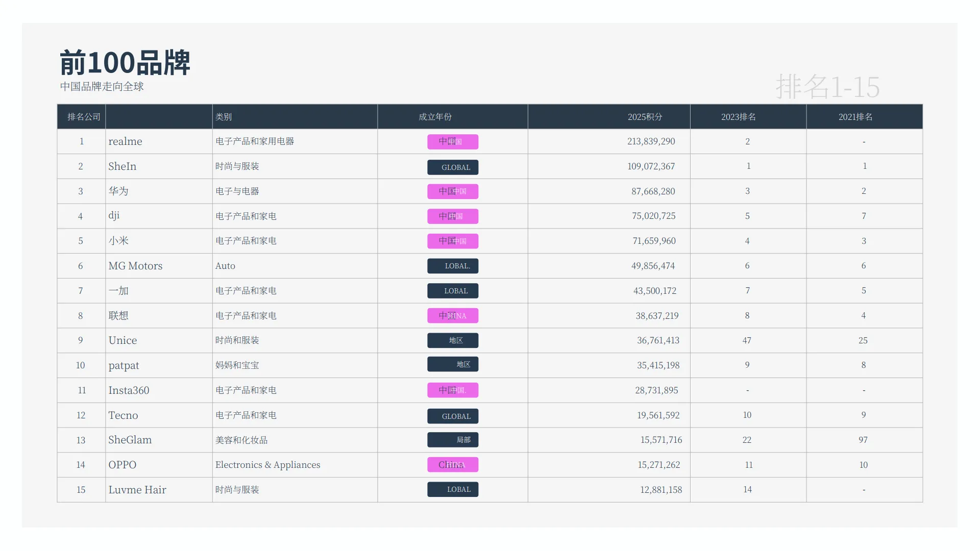Click the 华为 brand name cell

point(118,191)
